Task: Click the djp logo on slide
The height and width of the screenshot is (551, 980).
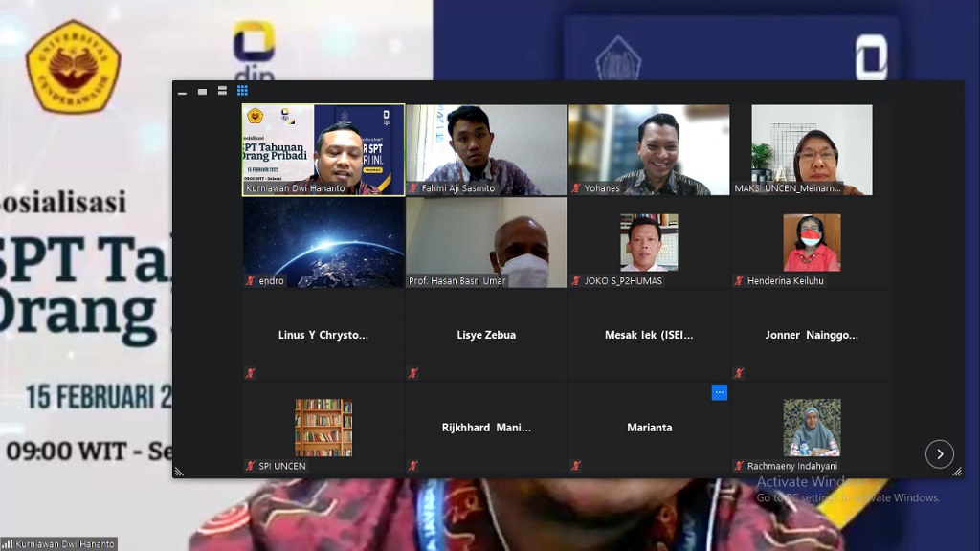Action: point(255,51)
